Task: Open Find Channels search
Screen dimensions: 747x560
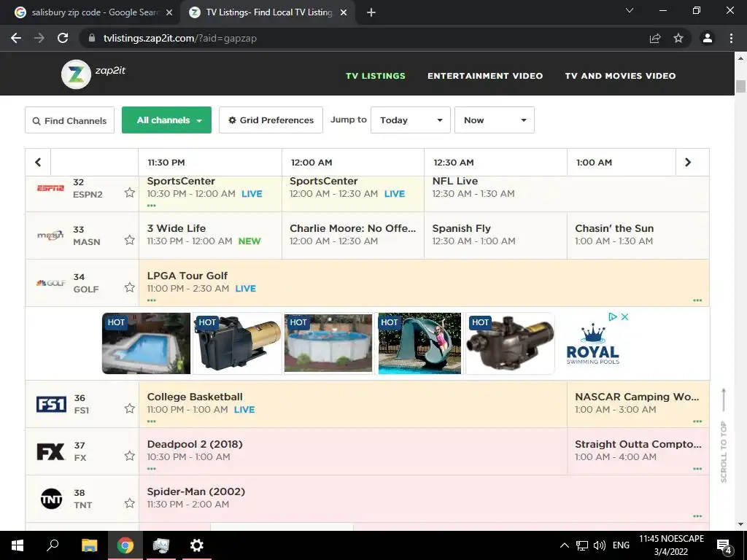Action: point(69,120)
